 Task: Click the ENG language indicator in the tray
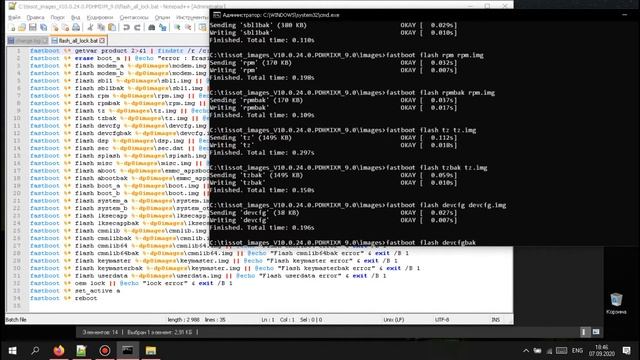click(577, 351)
